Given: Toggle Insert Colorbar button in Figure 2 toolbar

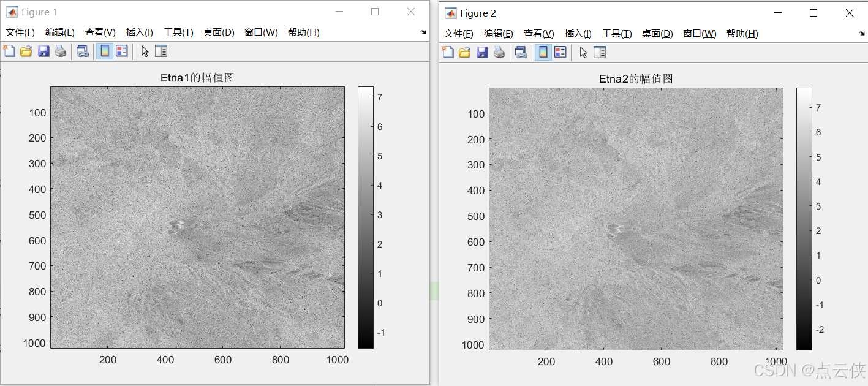Looking at the screenshot, I should coord(543,53).
